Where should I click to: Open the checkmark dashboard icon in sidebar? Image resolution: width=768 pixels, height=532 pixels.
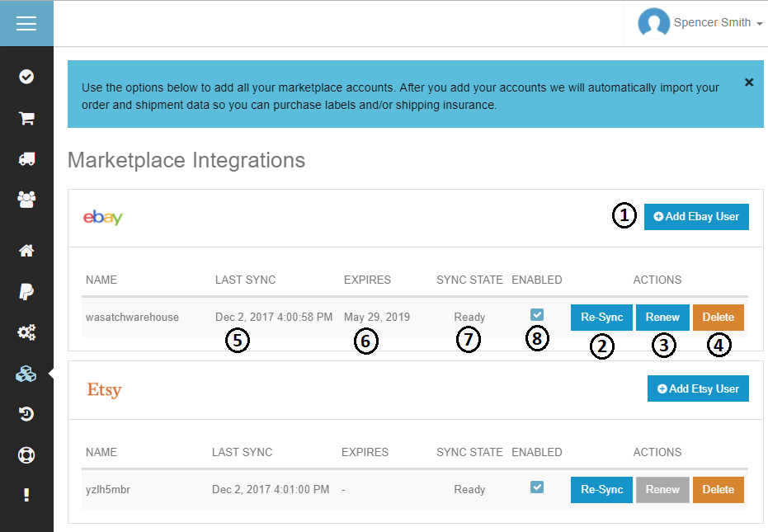tap(26, 77)
